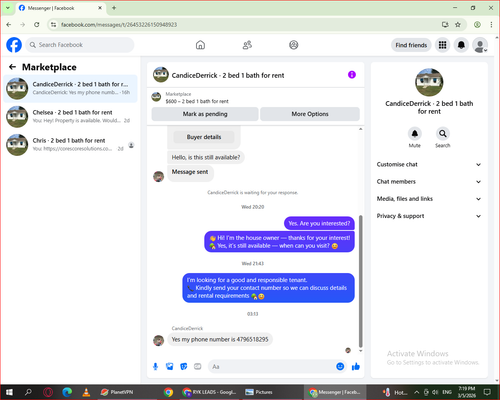View site information icon in address bar
Screen dimensions: 500x400
point(53,24)
